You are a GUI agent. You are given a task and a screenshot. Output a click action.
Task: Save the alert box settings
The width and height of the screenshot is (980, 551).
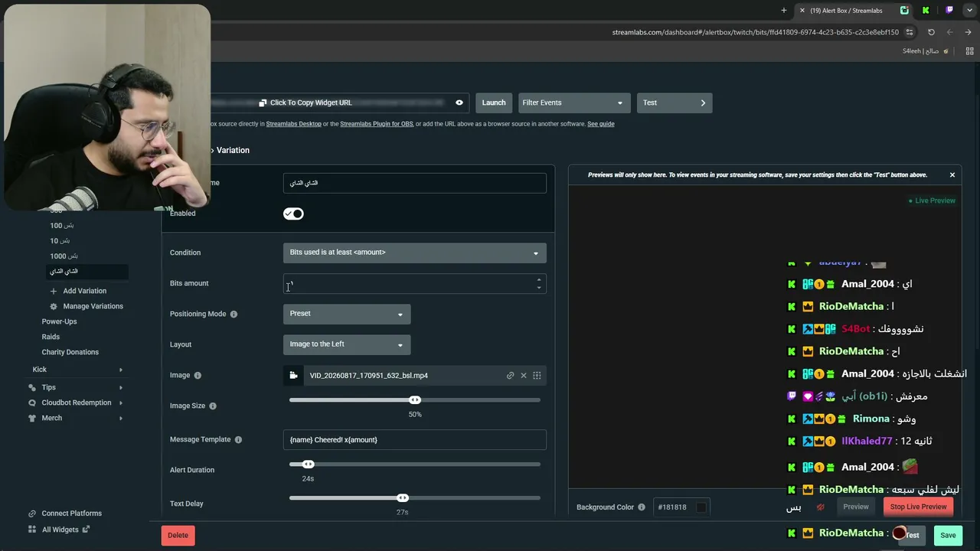948,535
